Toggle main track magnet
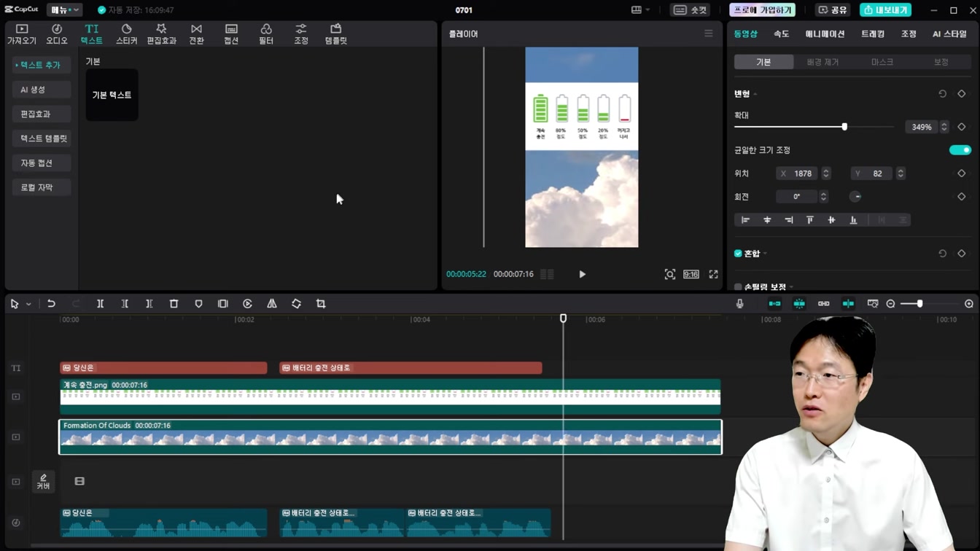The image size is (980, 551). coord(774,304)
